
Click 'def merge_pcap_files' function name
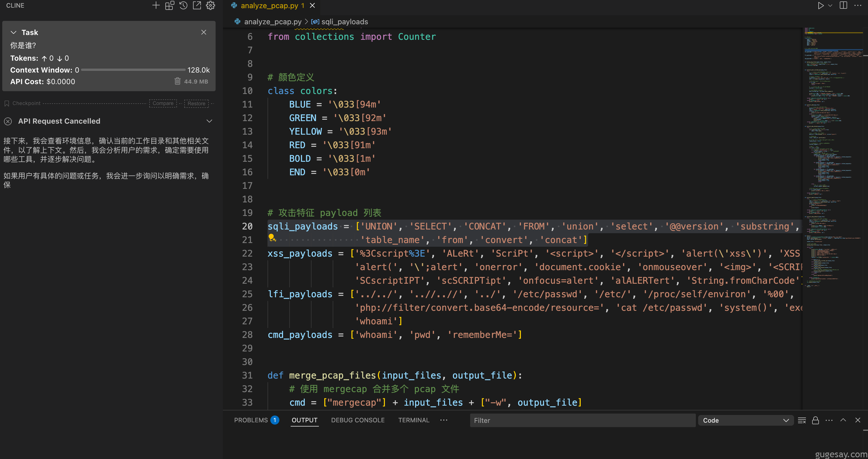click(332, 375)
